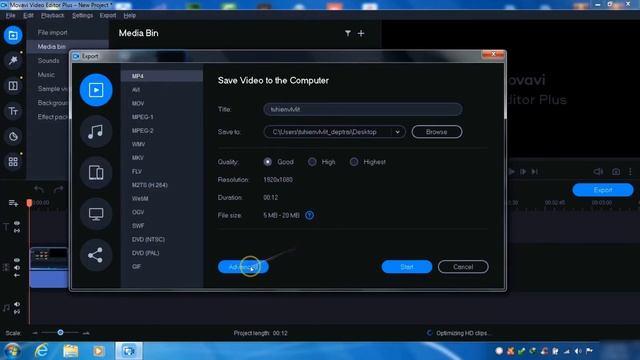Screen dimensions: 640x360
Task: Select Save for TVs monitor export icon
Action: tap(96, 214)
